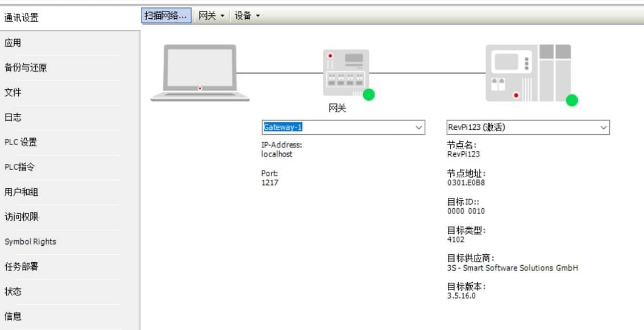644x330 pixels.
Task: Open the 设备 device dropdown menu
Action: [247, 16]
